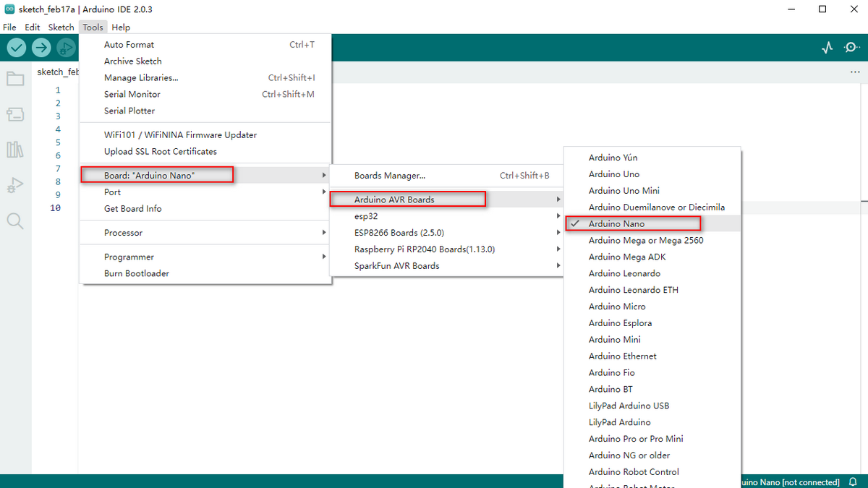This screenshot has height=488, width=868.
Task: Expand the Board: "Arduino Nano" submenu
Action: point(205,175)
